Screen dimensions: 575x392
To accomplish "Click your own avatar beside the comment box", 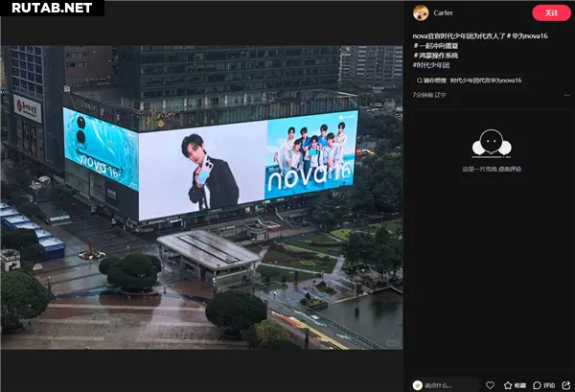I will 417,385.
